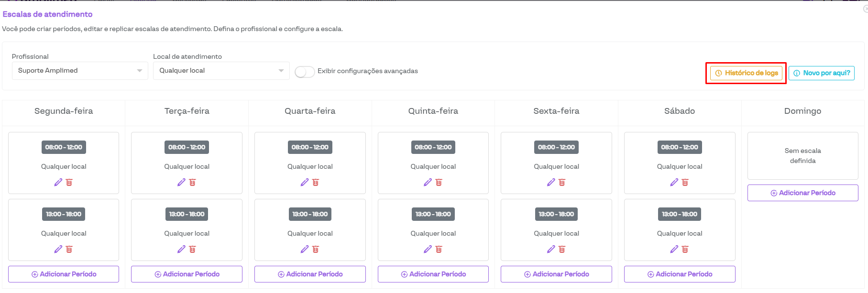The height and width of the screenshot is (293, 868).
Task: Add a period for Quinta-feira
Action: coord(433,274)
